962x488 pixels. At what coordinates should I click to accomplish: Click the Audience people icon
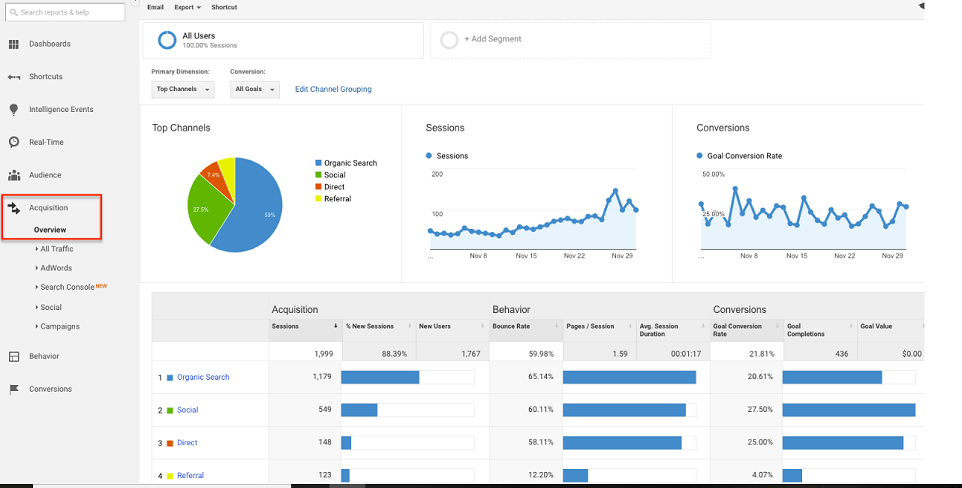click(14, 175)
